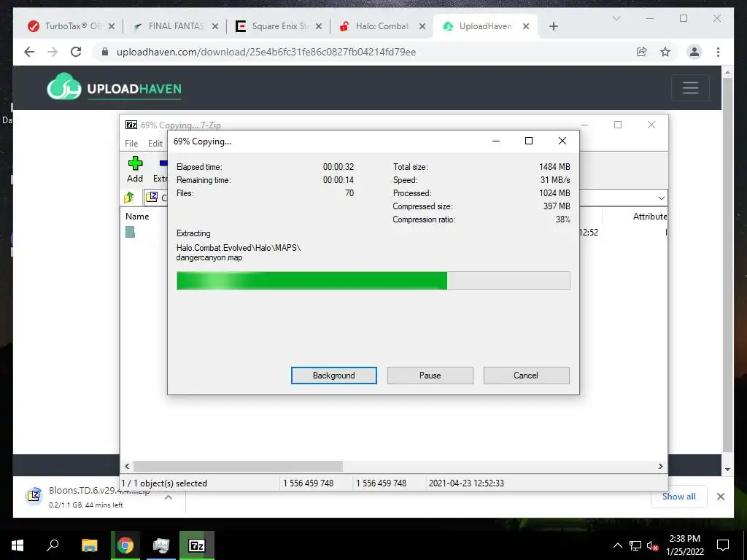Click the network tray icon

[635, 545]
